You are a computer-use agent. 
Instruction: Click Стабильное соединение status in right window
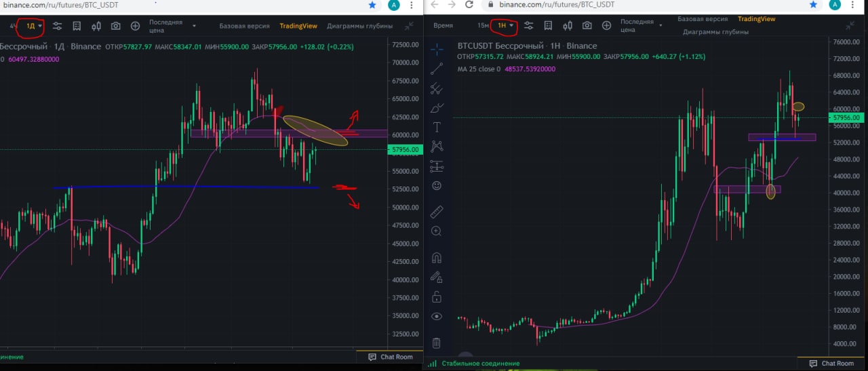(x=481, y=364)
